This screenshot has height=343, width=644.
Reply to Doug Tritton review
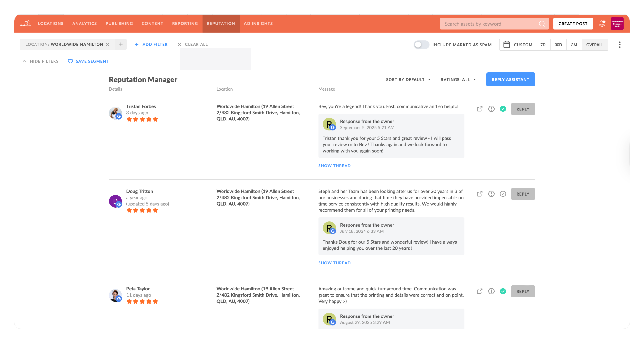pyautogui.click(x=523, y=194)
